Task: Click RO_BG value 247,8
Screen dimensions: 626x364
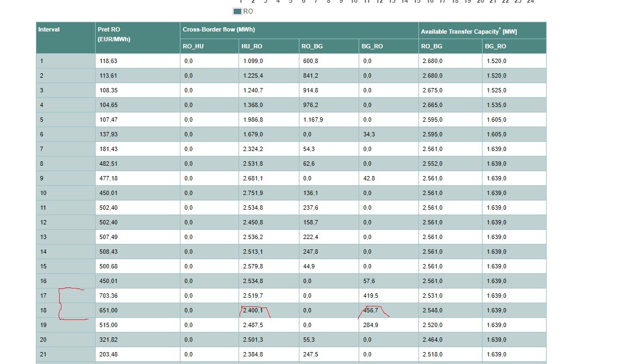Action: pos(311,252)
